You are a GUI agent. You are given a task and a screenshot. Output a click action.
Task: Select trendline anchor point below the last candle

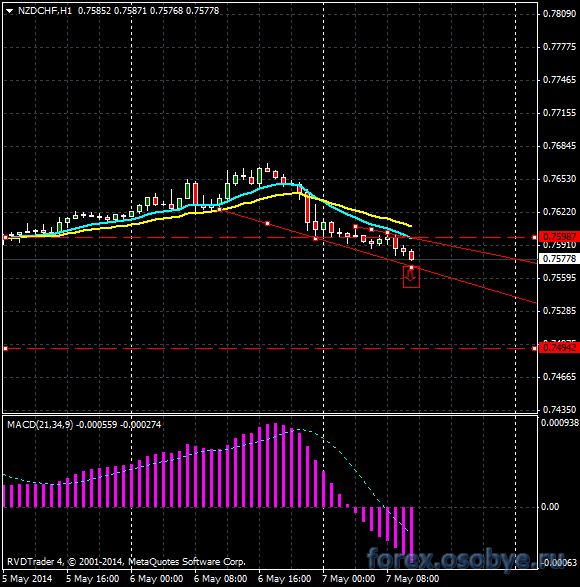[x=412, y=267]
